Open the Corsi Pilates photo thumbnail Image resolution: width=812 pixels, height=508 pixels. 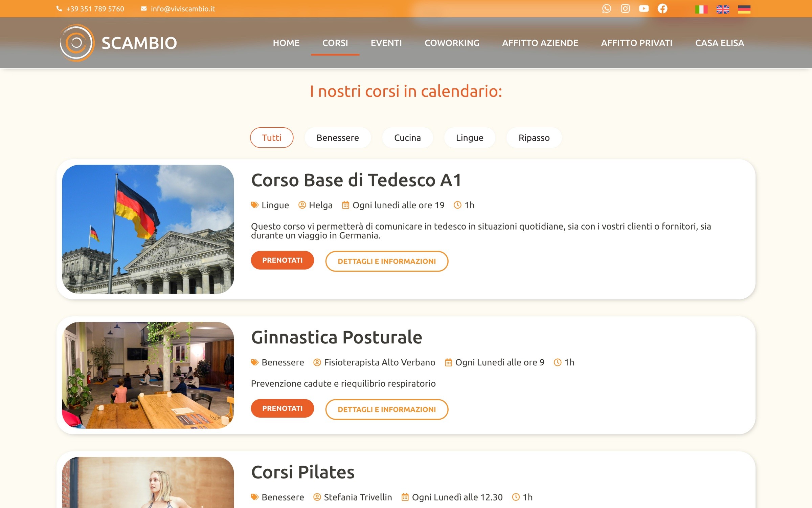click(x=148, y=482)
